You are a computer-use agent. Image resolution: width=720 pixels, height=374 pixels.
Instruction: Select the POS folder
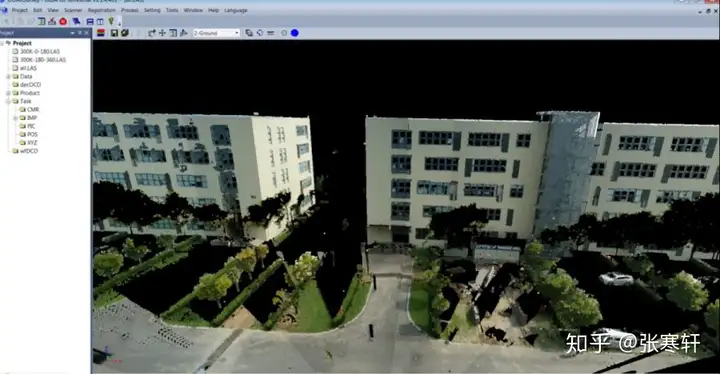pyautogui.click(x=32, y=134)
